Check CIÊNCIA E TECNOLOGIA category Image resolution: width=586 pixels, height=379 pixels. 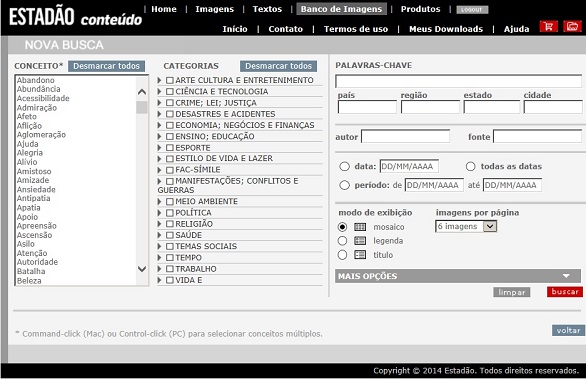[x=170, y=92]
